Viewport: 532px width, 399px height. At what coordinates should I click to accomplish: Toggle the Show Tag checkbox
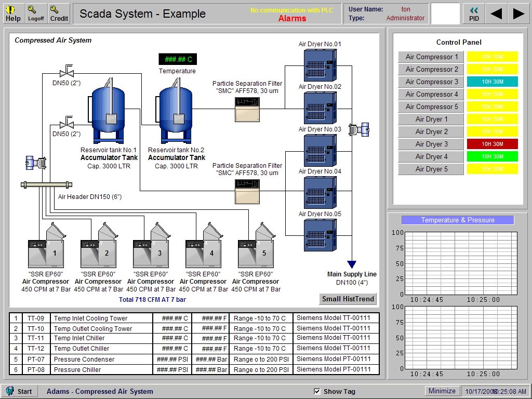tap(316, 391)
